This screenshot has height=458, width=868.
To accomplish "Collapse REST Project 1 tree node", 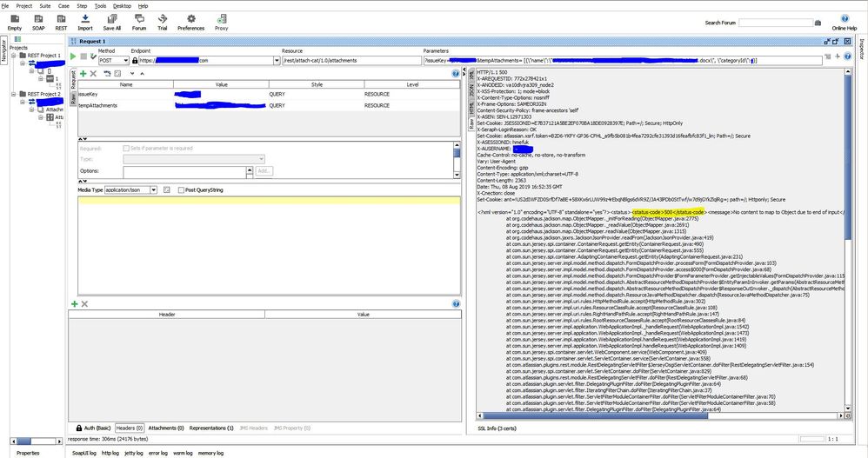I will coord(14,56).
